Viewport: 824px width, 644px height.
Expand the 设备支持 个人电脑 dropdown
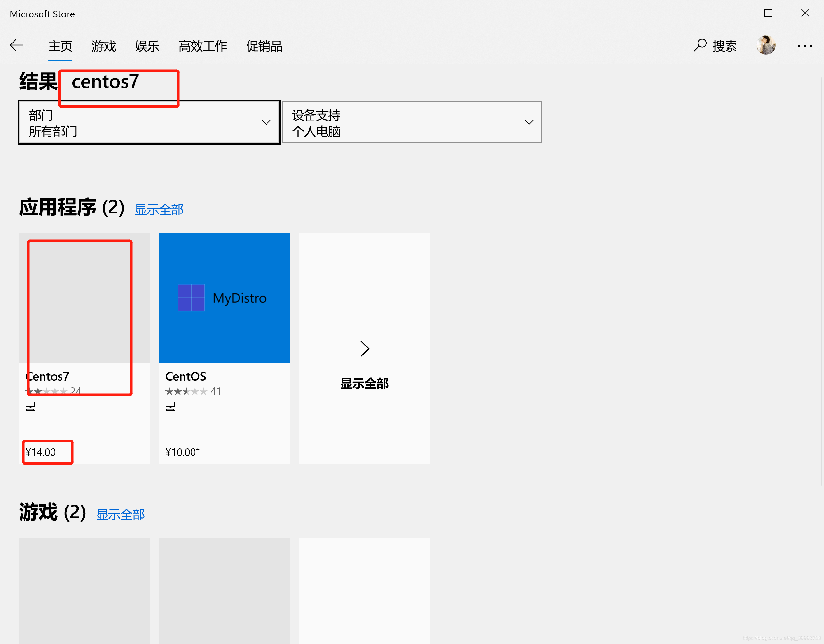tap(412, 122)
